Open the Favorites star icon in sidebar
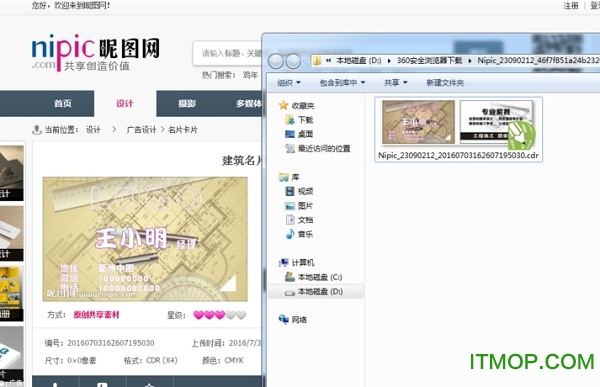The width and height of the screenshot is (600, 387). [x=283, y=105]
